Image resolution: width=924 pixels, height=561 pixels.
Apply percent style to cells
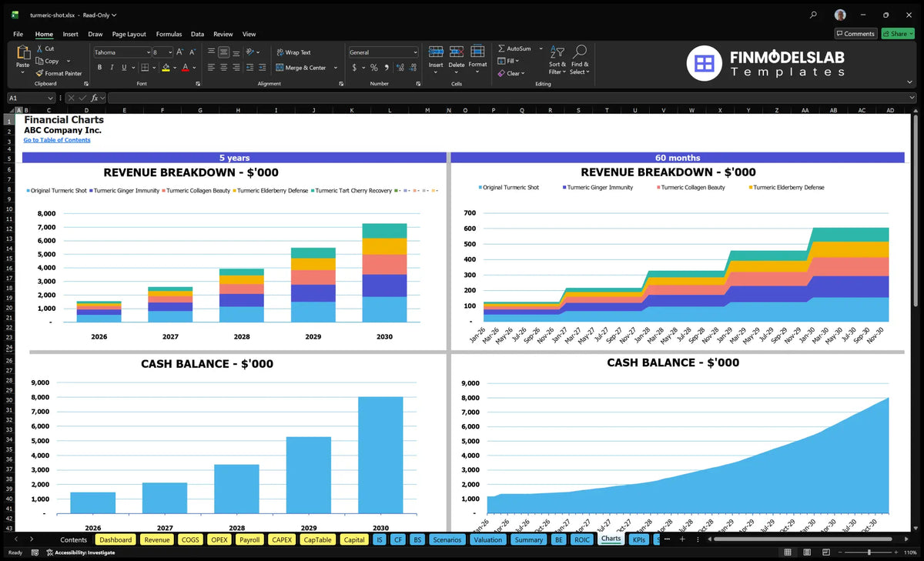click(374, 68)
